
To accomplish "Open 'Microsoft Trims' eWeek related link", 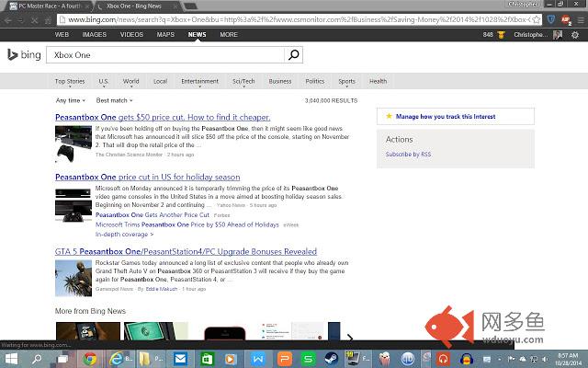I will 187,224.
